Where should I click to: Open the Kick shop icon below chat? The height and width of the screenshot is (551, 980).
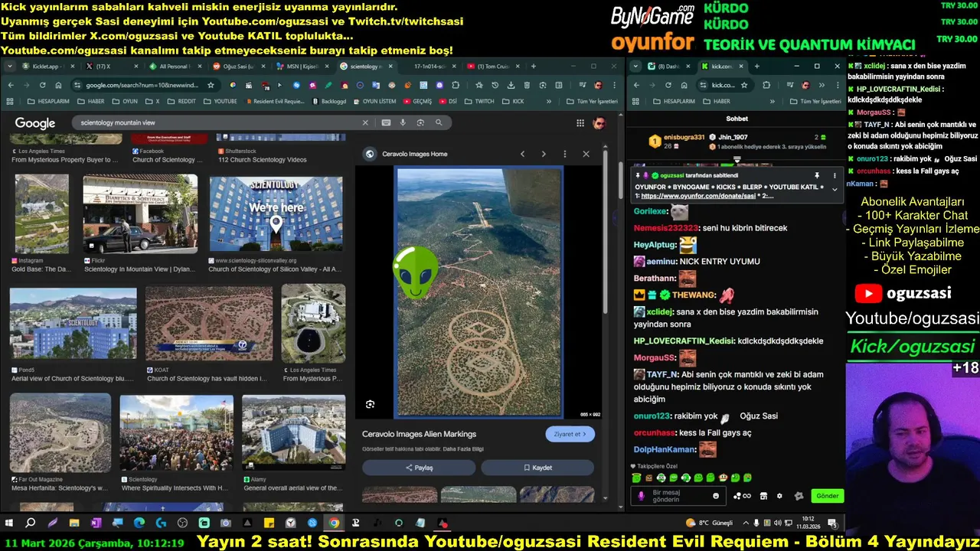pos(763,496)
